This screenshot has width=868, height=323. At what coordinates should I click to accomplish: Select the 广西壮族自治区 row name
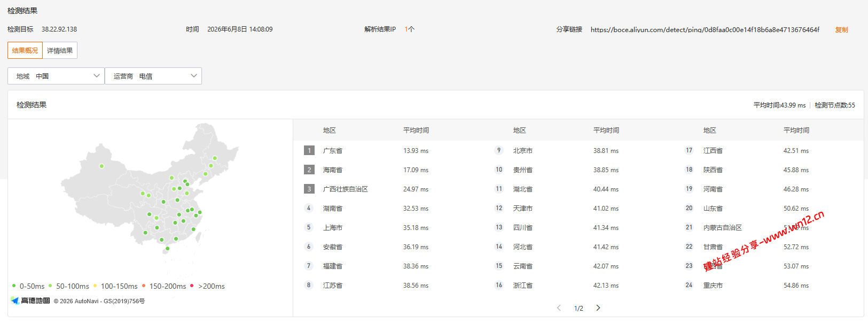point(346,189)
